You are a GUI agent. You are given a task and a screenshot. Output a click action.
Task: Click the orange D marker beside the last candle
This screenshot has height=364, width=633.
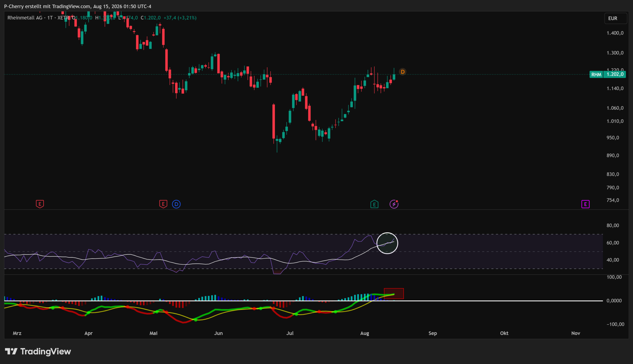pos(403,72)
